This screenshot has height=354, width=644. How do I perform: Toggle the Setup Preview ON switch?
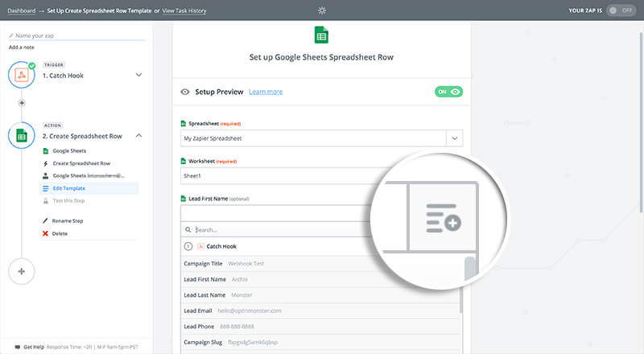click(448, 92)
